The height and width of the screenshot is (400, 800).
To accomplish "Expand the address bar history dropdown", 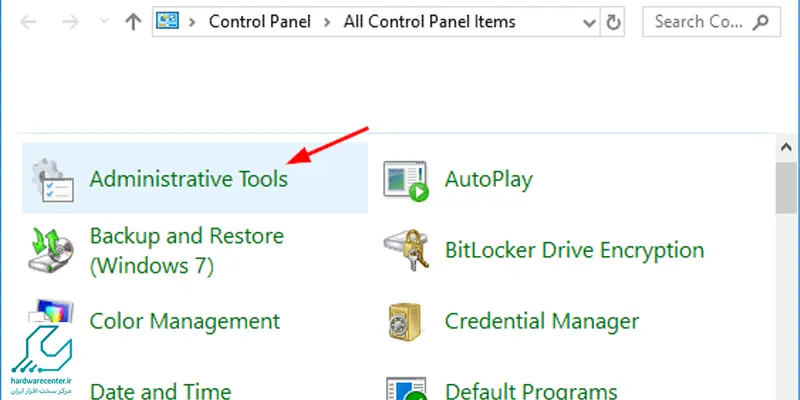I will pos(589,22).
